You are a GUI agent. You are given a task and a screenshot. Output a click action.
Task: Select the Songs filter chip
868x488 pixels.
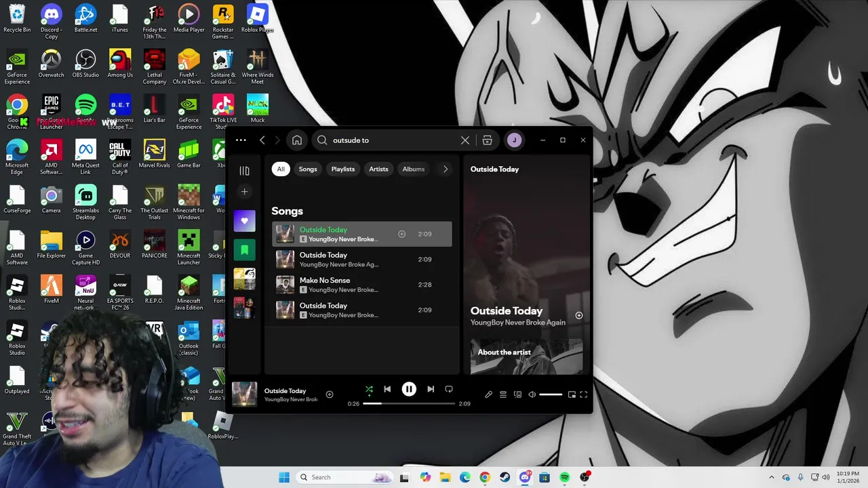[308, 169]
